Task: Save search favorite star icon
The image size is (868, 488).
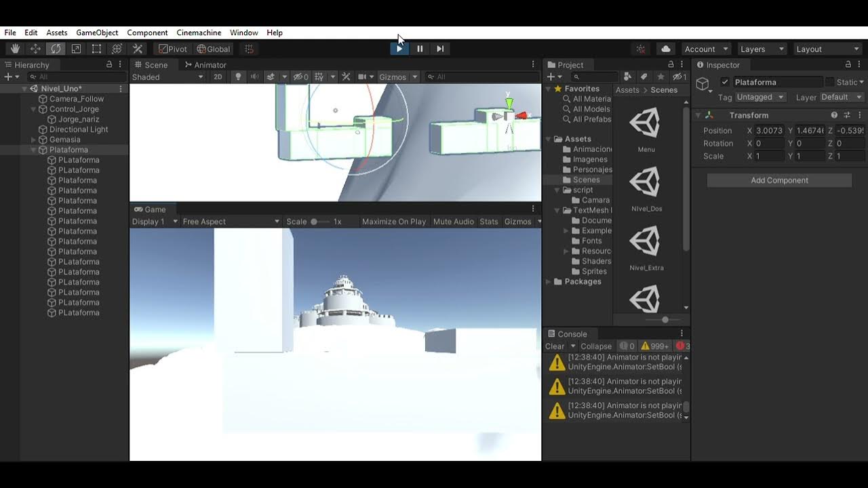Action: pyautogui.click(x=660, y=77)
